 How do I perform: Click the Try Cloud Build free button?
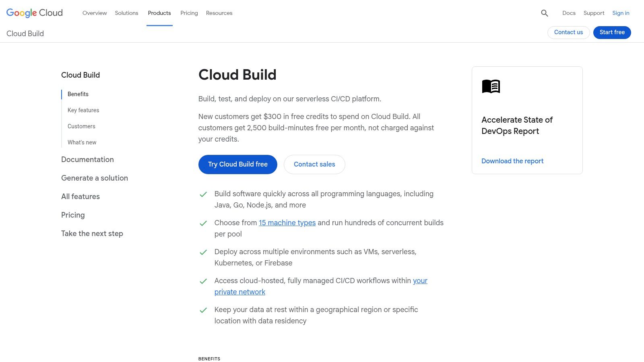(x=237, y=164)
